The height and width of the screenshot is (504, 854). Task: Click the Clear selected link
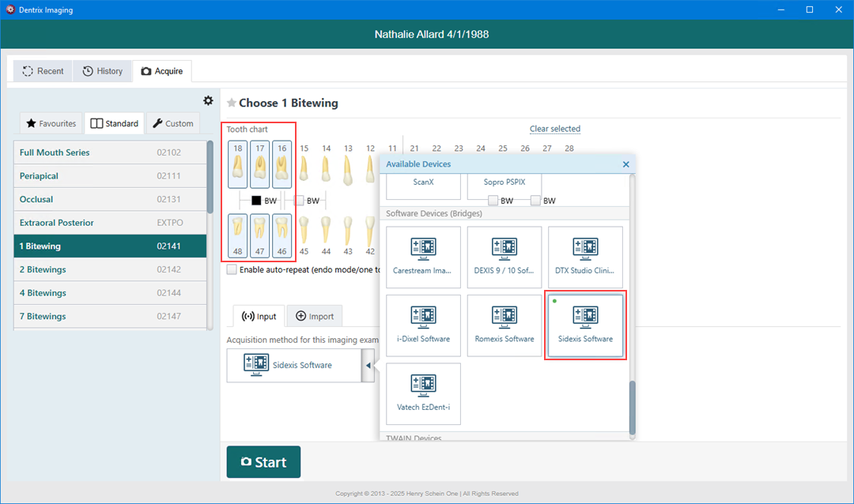[554, 129]
